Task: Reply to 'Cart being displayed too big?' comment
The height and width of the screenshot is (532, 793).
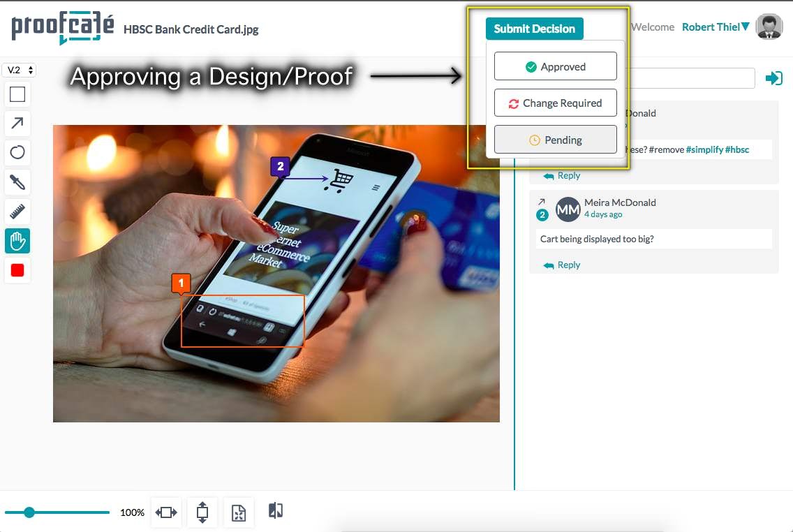Action: (x=562, y=265)
